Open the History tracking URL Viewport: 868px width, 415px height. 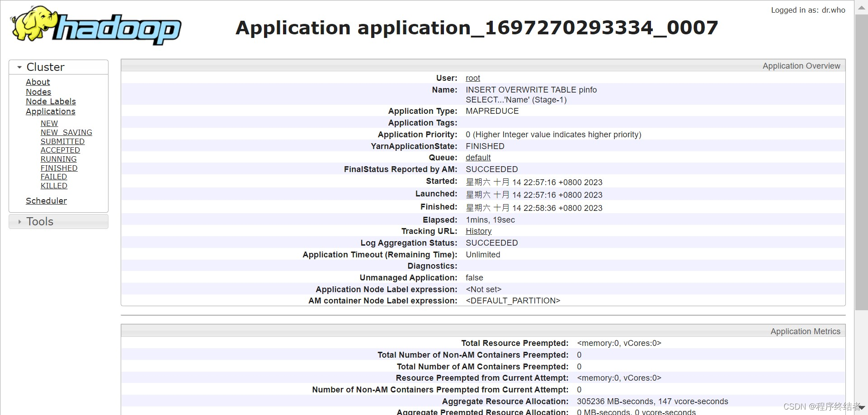point(479,231)
